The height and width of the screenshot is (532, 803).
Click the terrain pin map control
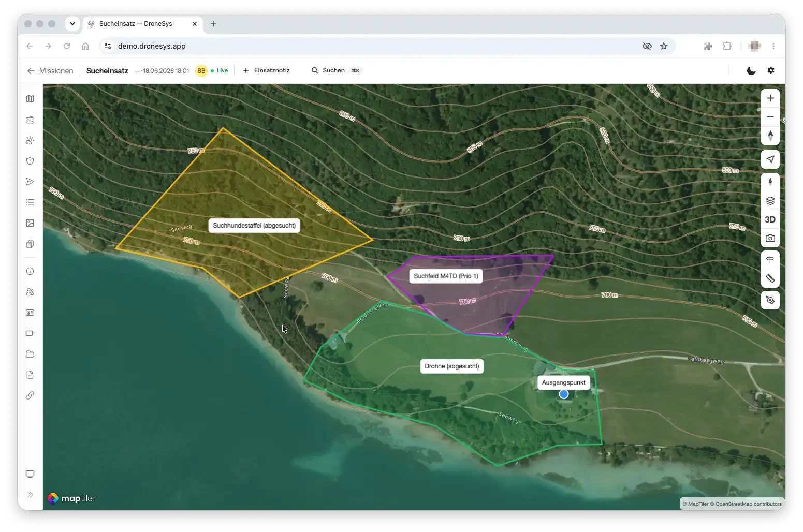(x=770, y=182)
